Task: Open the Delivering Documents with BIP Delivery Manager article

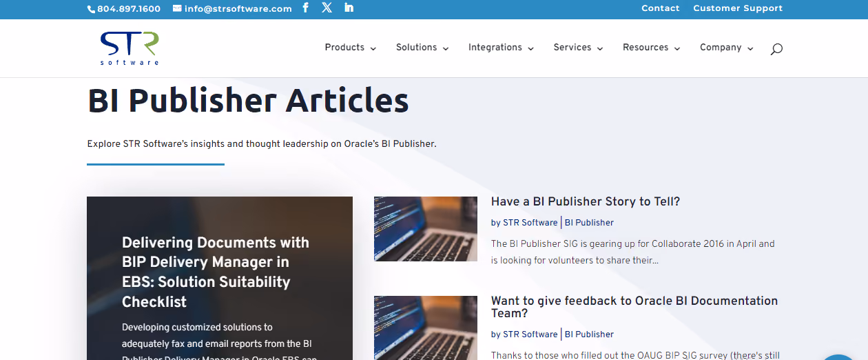Action: coord(216,272)
